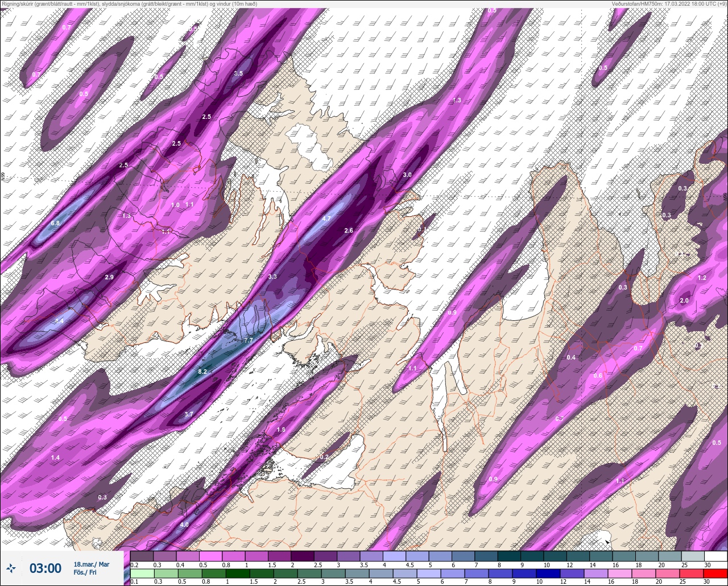Click the 3.3 precipitation value on the map
728x586 pixels.
(x=272, y=277)
